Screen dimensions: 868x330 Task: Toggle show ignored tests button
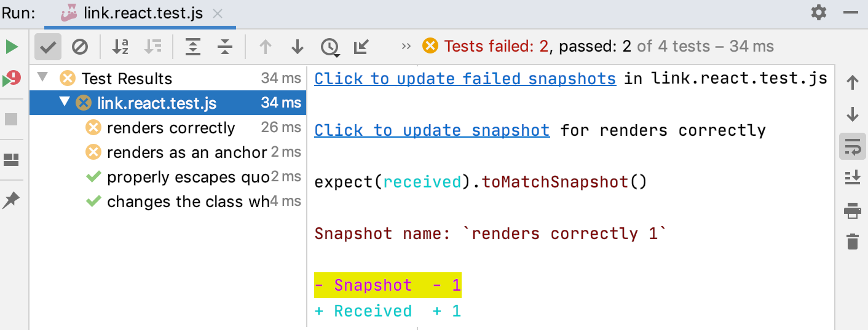(x=80, y=47)
